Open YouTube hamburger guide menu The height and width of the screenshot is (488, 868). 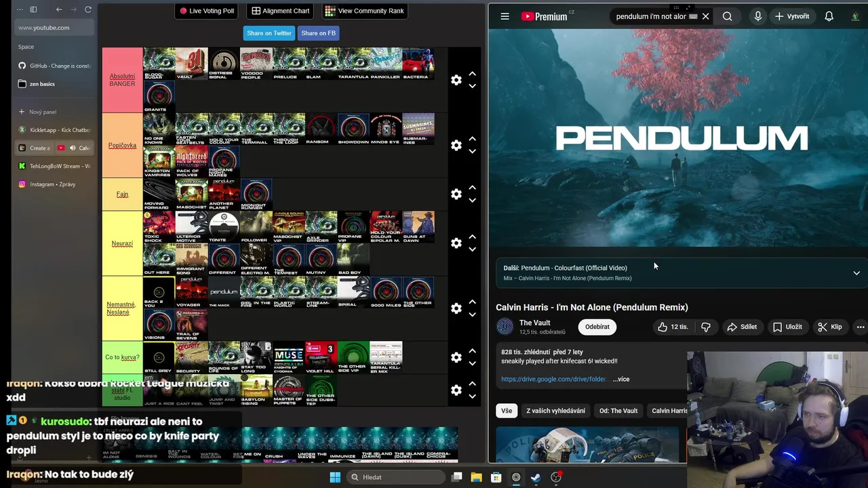coord(505,16)
